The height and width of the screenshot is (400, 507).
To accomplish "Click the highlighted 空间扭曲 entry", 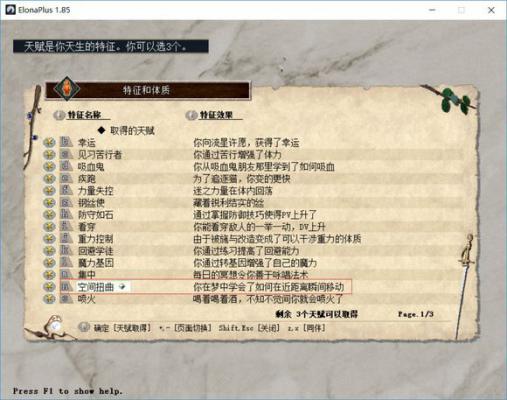I will pyautogui.click(x=206, y=287).
